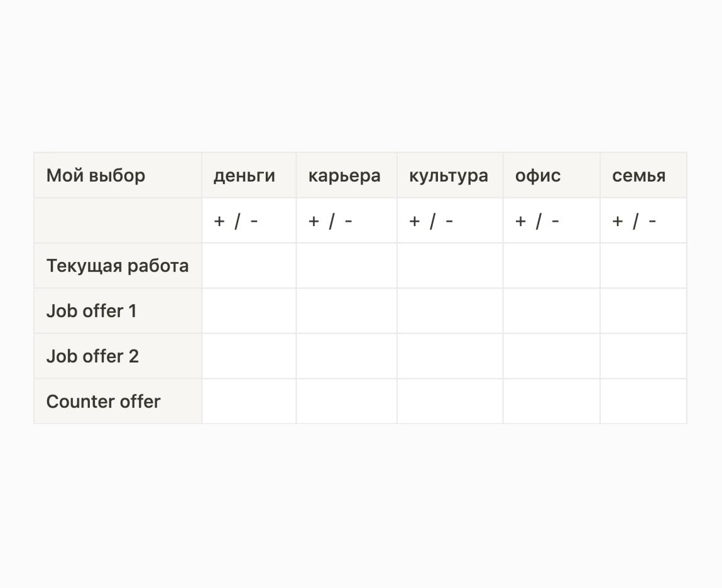
Task: Click the "+ / -" cell under деньги
Action: pos(249,220)
